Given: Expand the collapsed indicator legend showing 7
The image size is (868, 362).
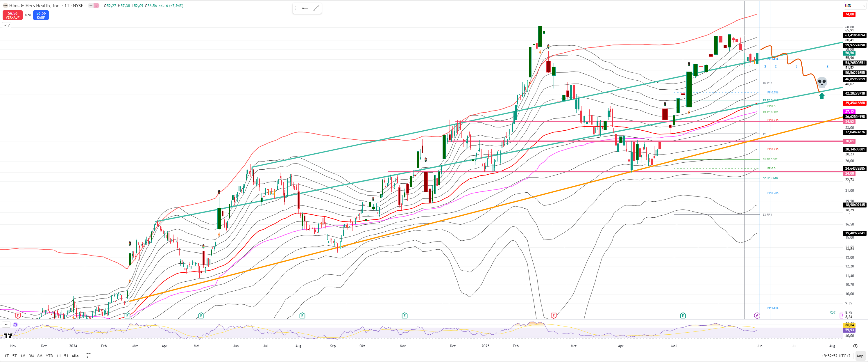Looking at the screenshot, I should pos(7,25).
